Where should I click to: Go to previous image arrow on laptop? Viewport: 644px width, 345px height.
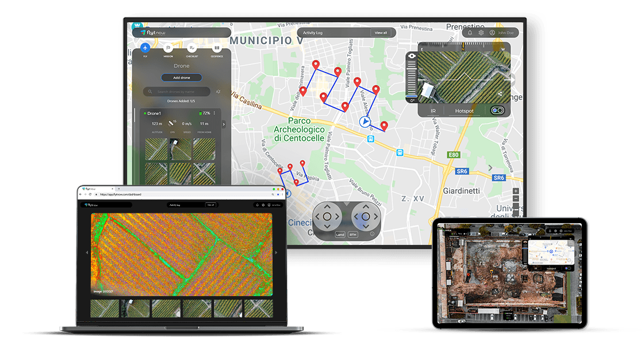click(87, 252)
